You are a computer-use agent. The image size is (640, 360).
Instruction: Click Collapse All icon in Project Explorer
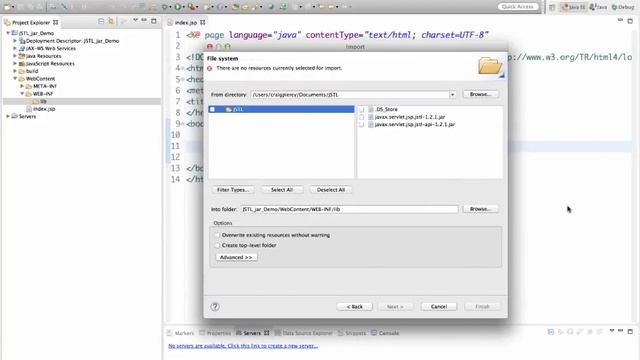pyautogui.click(x=101, y=21)
